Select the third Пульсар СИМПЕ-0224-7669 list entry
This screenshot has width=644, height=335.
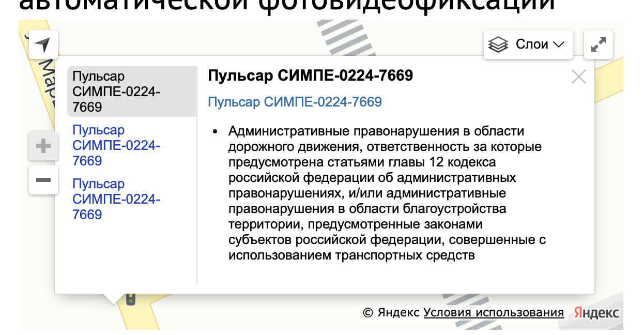116,199
